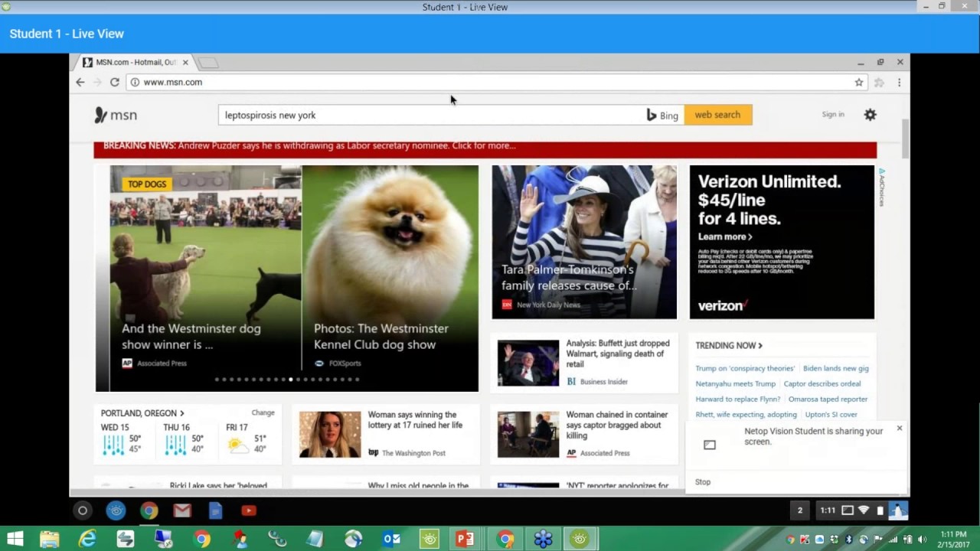Open the breaking news about Andrew Puzder
Screen dimensions: 980x551
point(309,145)
